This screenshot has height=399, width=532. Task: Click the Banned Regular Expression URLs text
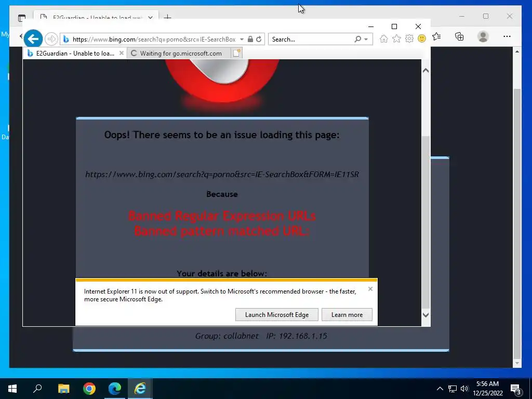222,216
